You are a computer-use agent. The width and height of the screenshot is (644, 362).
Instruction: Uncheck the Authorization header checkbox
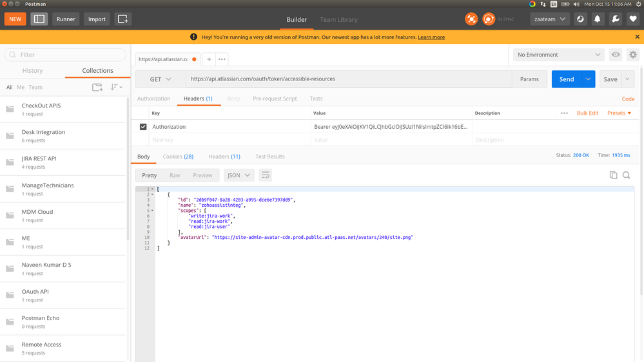143,127
